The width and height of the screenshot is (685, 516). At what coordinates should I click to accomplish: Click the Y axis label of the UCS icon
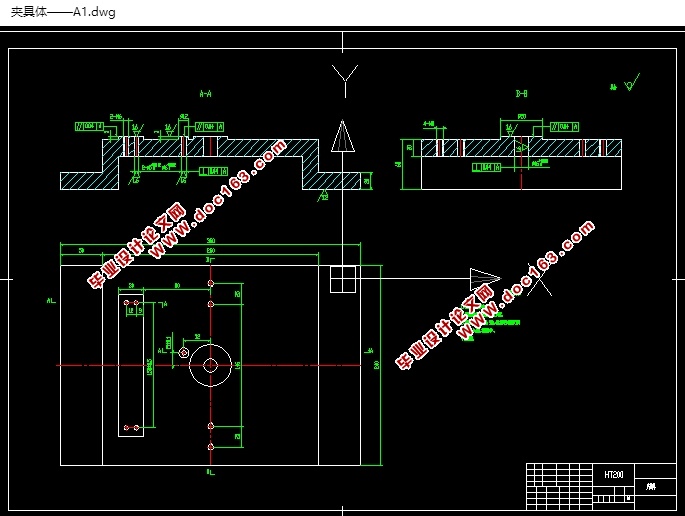click(x=345, y=81)
